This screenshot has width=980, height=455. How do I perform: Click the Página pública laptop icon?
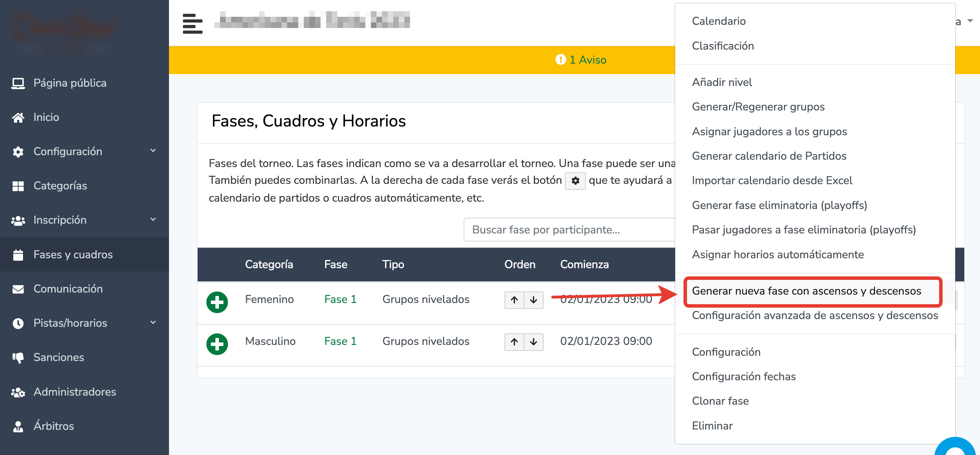click(x=18, y=83)
